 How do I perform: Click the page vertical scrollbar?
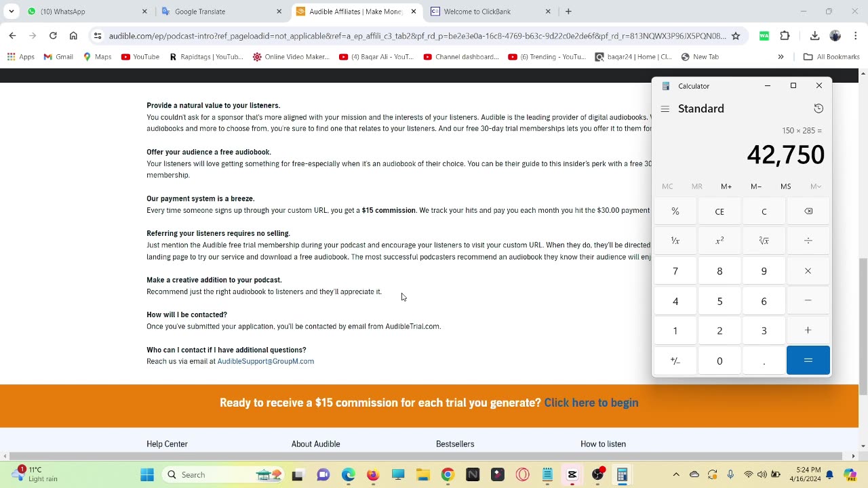point(863,325)
